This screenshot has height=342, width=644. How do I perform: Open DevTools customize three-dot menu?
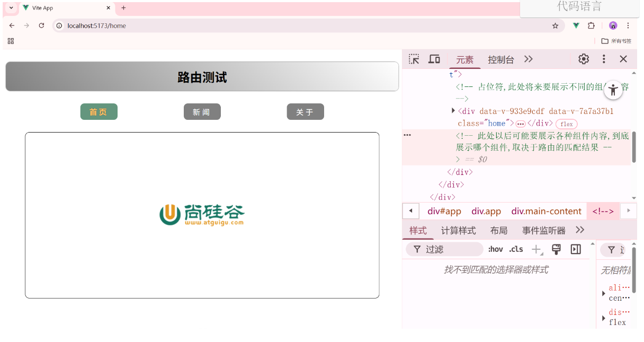coord(604,59)
